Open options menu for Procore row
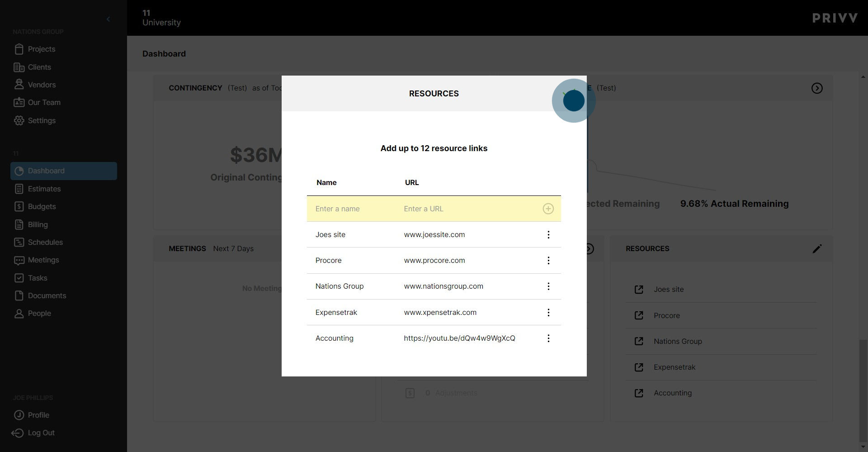 548,261
